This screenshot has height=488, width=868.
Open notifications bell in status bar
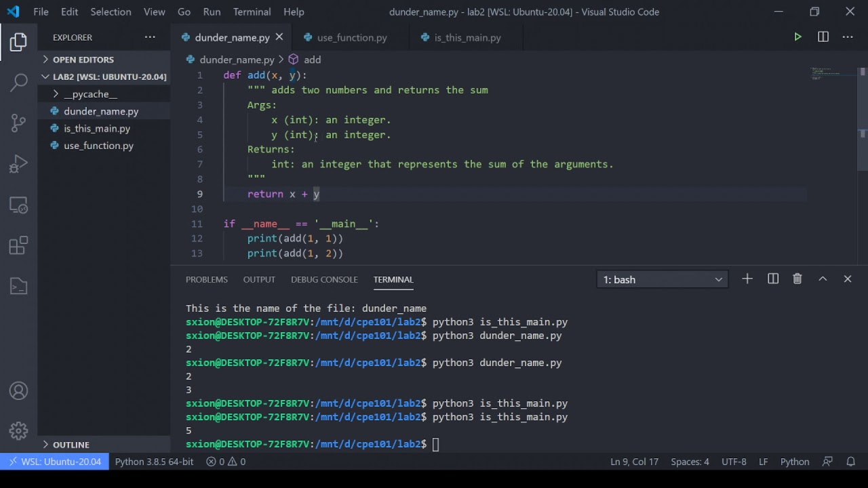(x=851, y=462)
